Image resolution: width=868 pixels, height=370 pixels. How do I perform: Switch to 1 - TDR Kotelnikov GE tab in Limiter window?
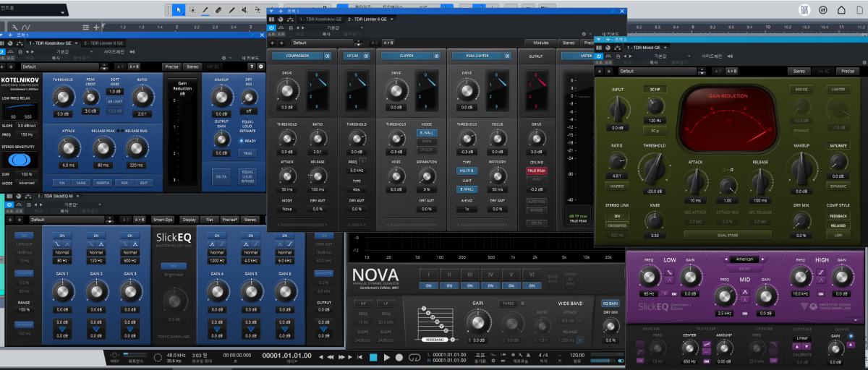coord(320,20)
